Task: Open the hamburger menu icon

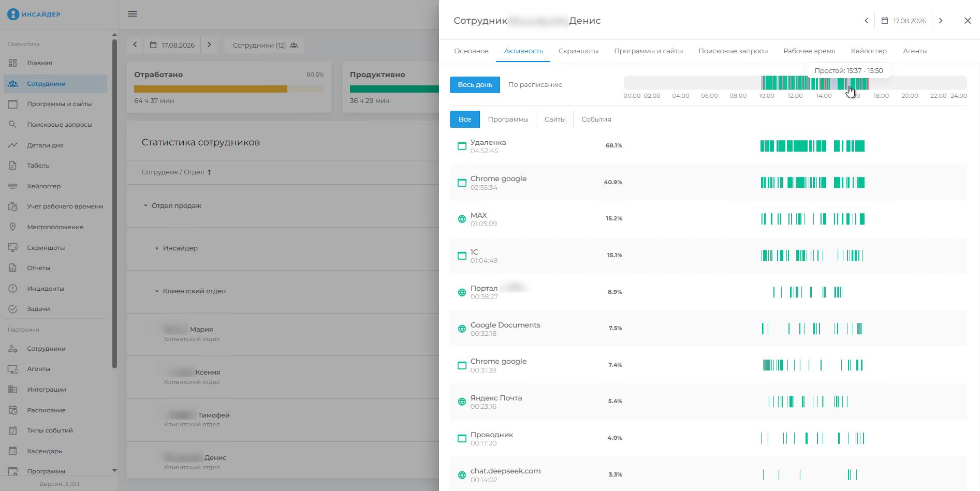Action: tap(133, 14)
